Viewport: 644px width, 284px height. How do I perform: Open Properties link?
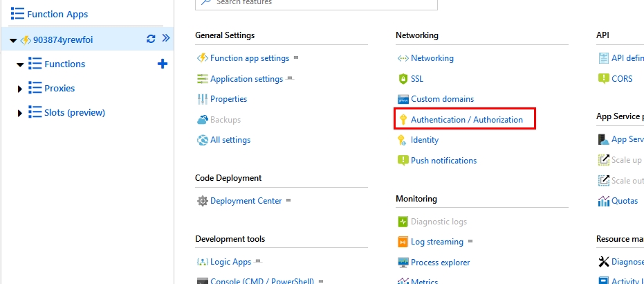pyautogui.click(x=229, y=99)
